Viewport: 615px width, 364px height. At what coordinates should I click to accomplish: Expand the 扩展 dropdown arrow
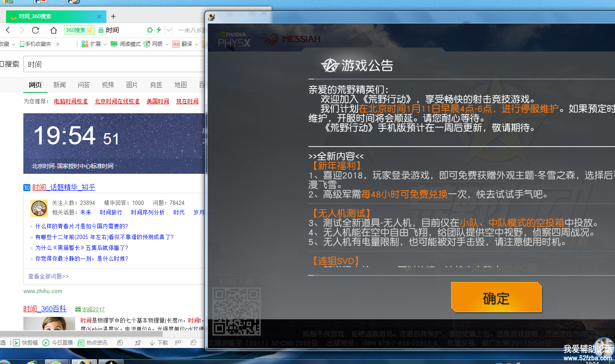105,44
